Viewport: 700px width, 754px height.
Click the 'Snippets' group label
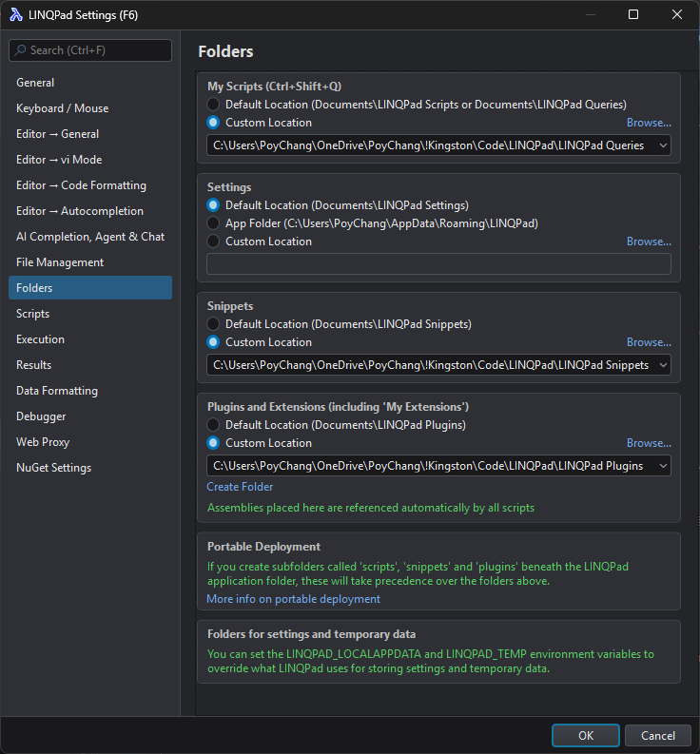tap(230, 306)
